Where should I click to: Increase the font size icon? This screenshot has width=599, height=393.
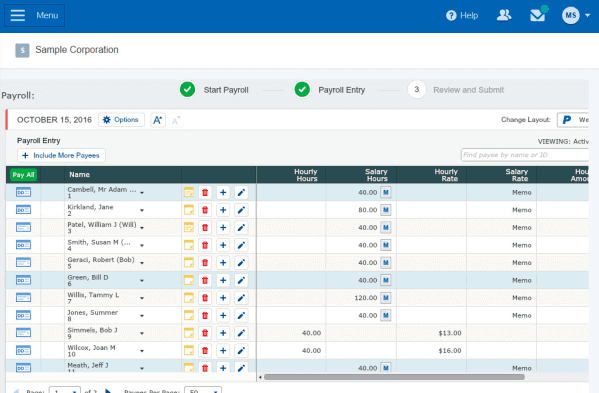[x=158, y=120]
